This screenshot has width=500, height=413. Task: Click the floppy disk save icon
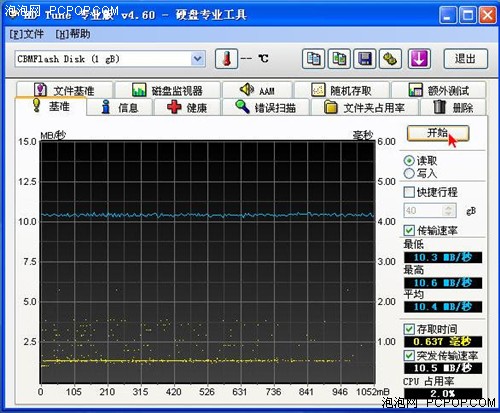[365, 59]
